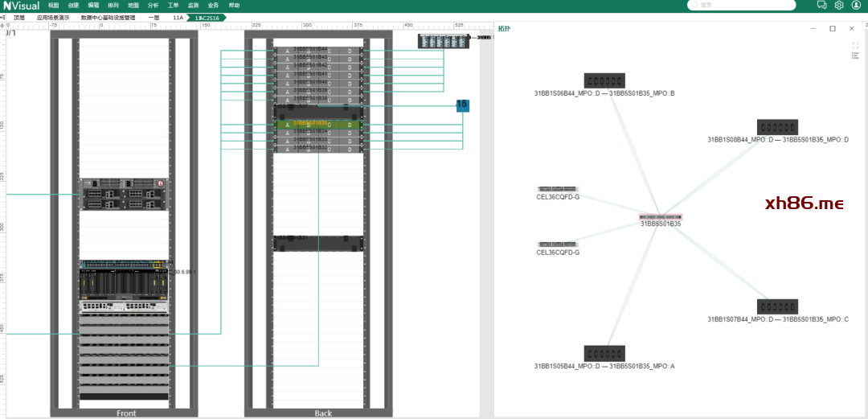Viewport: 868px width, 419px height.
Task: Open the 地图 menu
Action: point(133,5)
